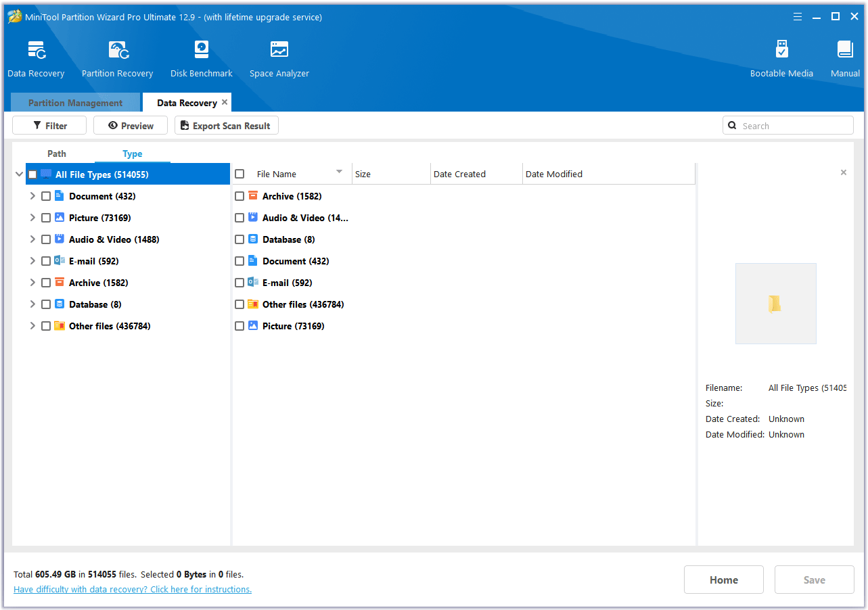Viewport: 868px width, 610px height.
Task: Open the Manual book icon
Action: click(845, 50)
